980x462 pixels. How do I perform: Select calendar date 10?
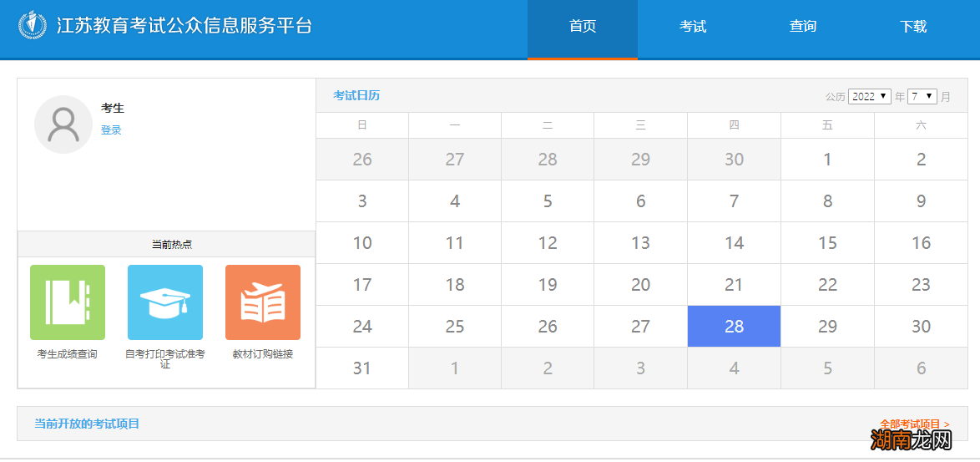[x=362, y=242]
